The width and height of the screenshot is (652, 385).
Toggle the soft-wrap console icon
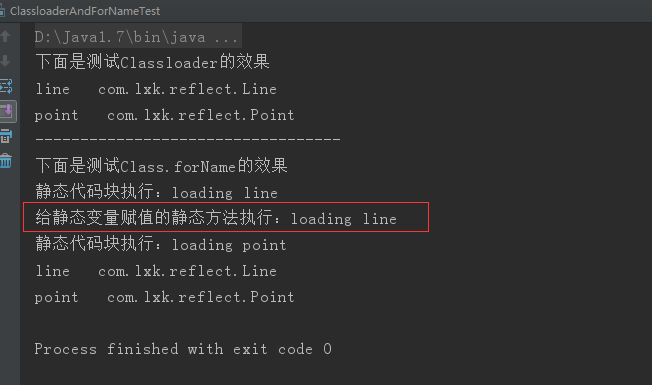[x=6, y=86]
